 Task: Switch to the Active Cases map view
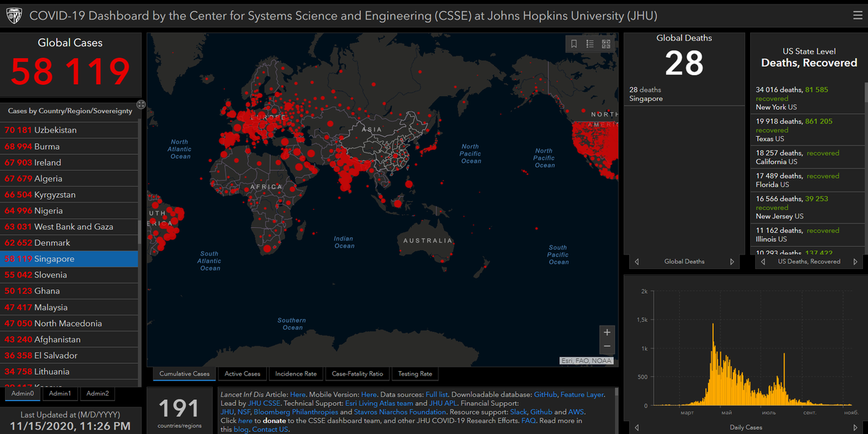pos(242,373)
